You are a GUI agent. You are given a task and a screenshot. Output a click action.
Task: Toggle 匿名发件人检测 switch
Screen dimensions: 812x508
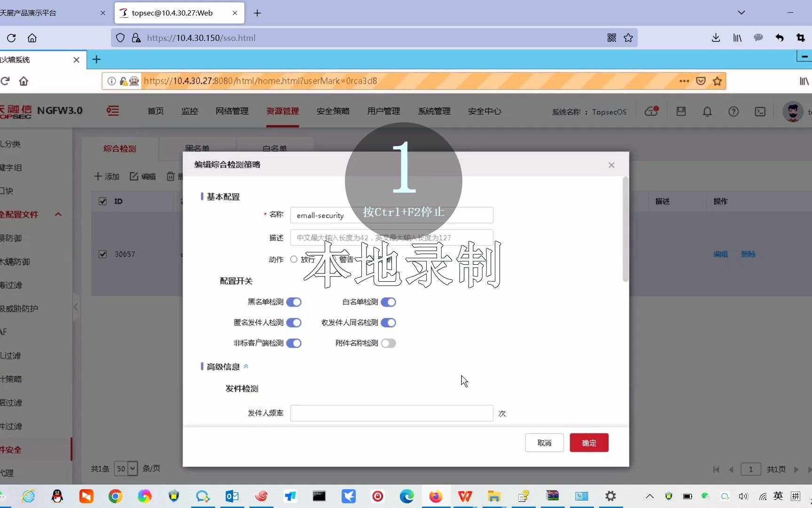(294, 323)
